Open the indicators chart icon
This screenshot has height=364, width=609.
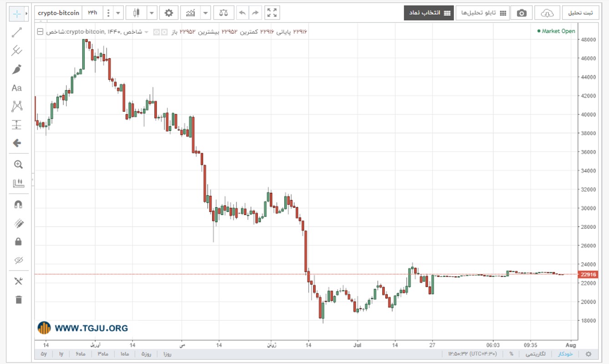(x=191, y=13)
